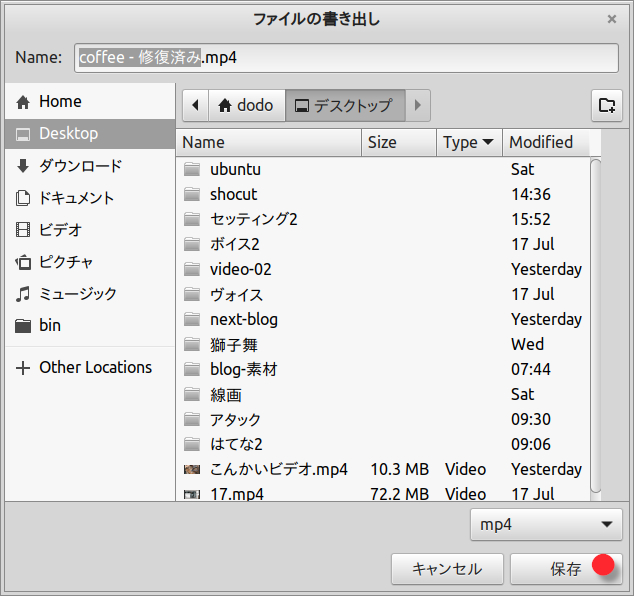Screen dimensions: 634x596
Task: Click デスクトップ path bar button
Action: (x=343, y=105)
